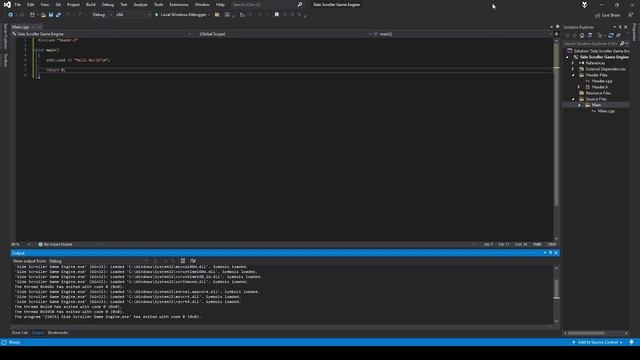640x360 pixels.
Task: Expand the External Dependencies node
Action: [573, 69]
